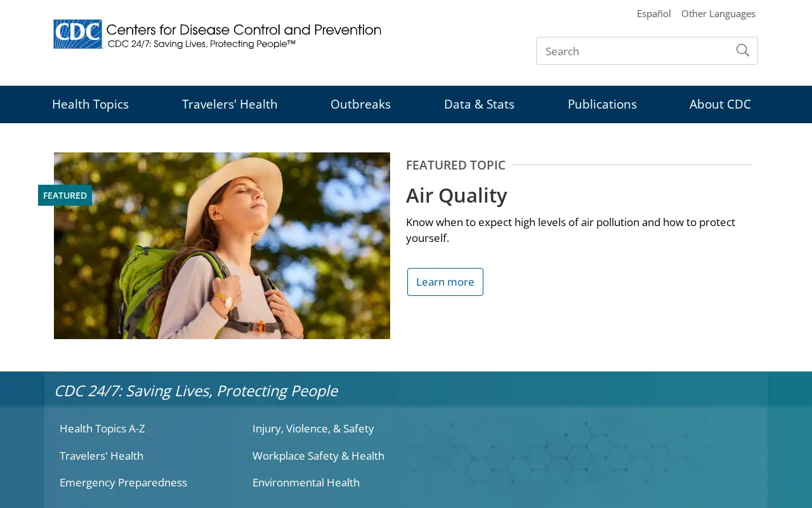Screen dimensions: 812x508
Task: Click the Learn more button
Action: point(445,282)
